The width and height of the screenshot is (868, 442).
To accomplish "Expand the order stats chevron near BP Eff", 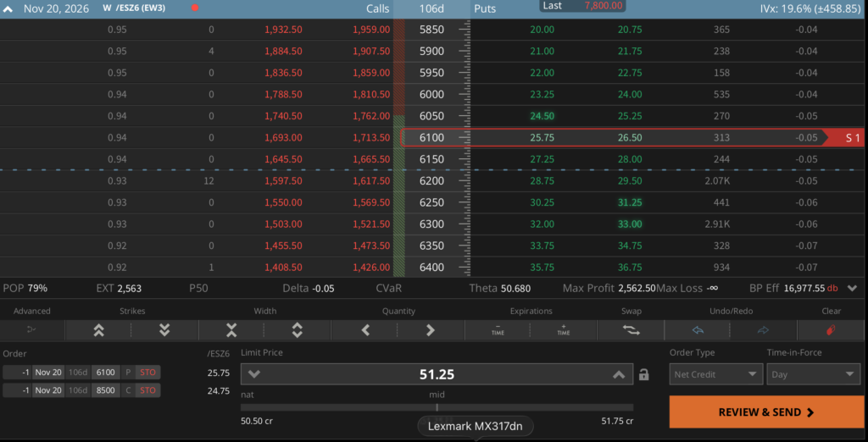I will click(x=853, y=288).
